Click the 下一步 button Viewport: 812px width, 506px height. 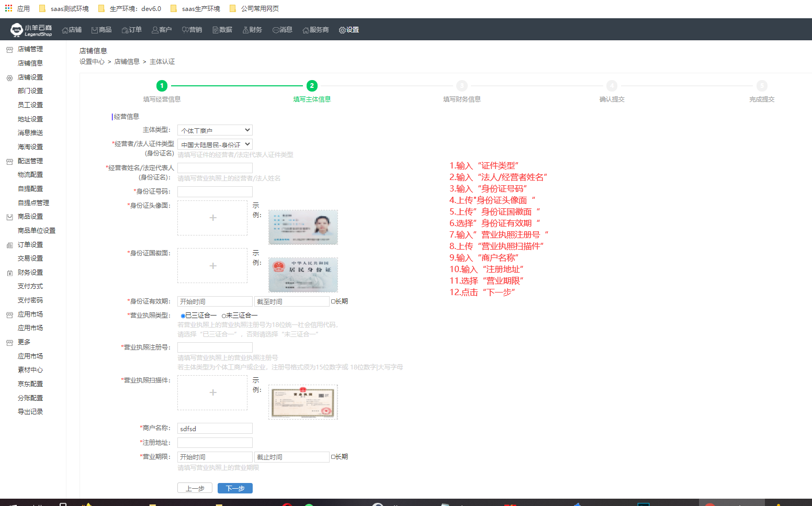point(235,488)
